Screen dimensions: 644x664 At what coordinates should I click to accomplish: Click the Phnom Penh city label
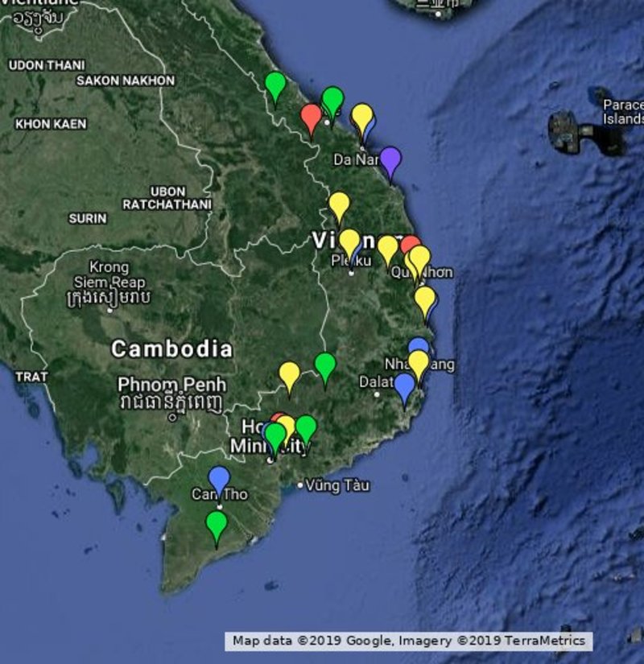pos(171,385)
